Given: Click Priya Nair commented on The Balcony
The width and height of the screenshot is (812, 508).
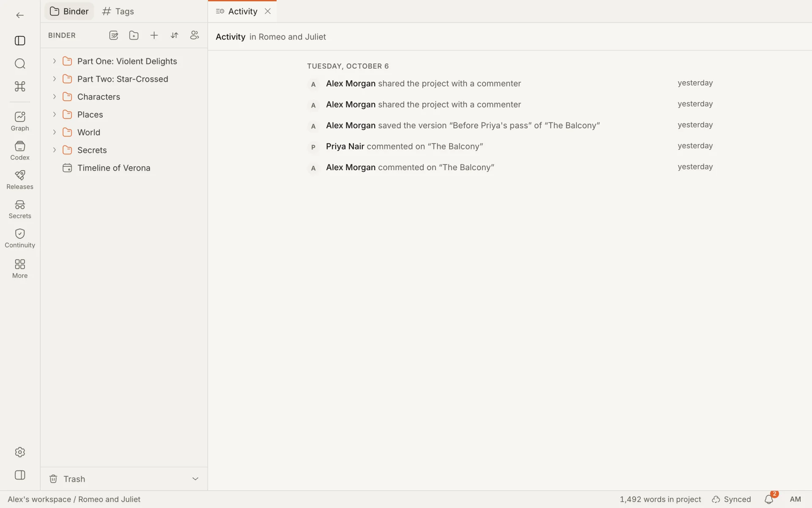Looking at the screenshot, I should (510, 146).
